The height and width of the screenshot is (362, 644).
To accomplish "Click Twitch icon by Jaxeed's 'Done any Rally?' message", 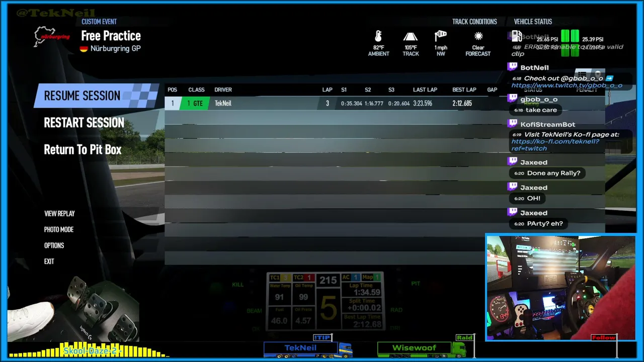I will pos(512,162).
